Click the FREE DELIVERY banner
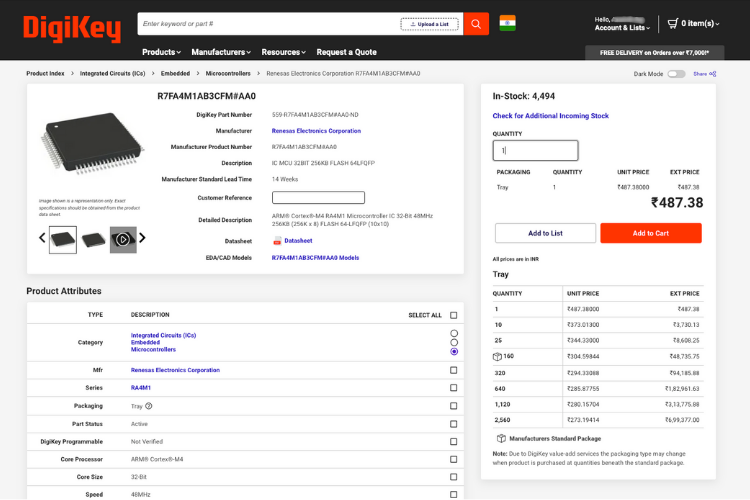Viewport: 750px width, 500px height. (x=654, y=53)
